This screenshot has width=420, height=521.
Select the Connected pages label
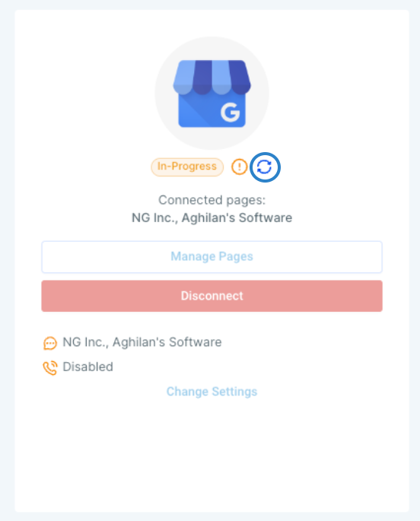pos(212,200)
